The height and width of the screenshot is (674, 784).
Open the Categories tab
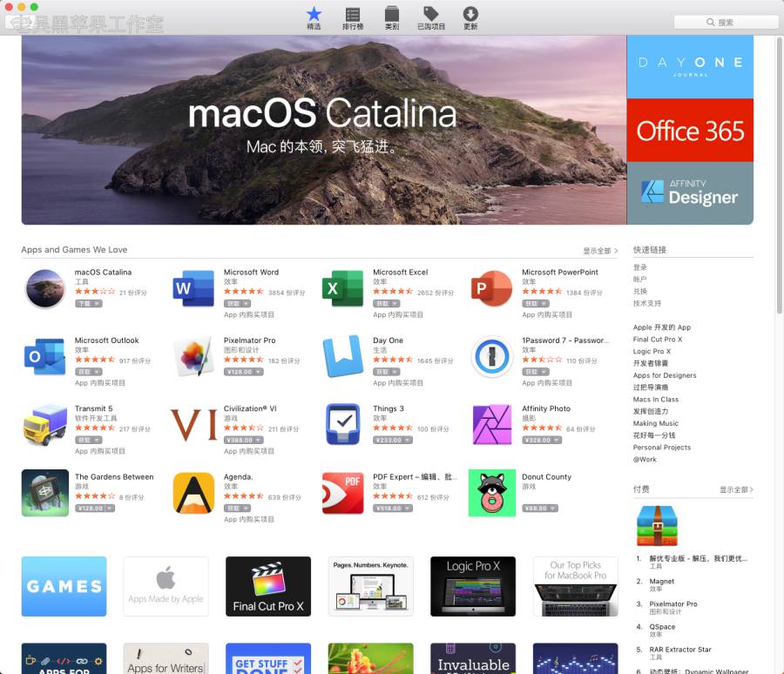point(392,18)
